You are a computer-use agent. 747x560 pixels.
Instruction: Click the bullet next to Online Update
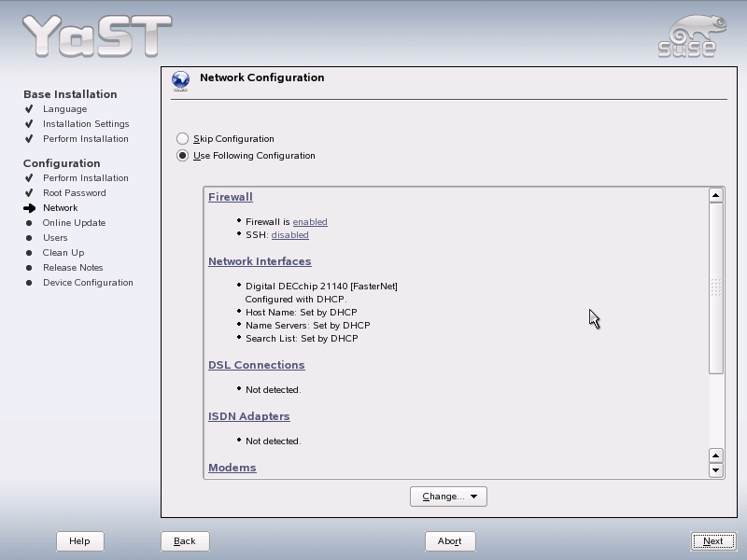29,223
